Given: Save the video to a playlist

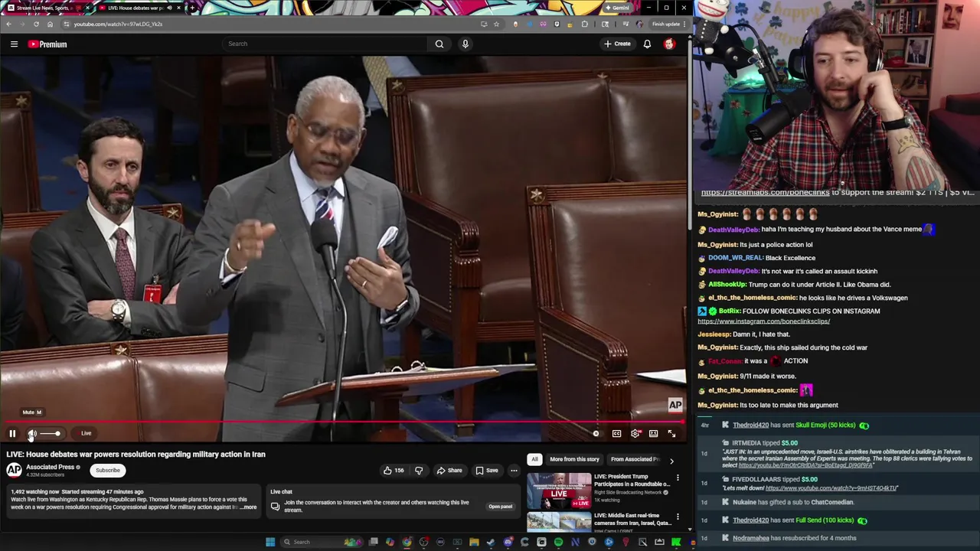Looking at the screenshot, I should (x=487, y=471).
